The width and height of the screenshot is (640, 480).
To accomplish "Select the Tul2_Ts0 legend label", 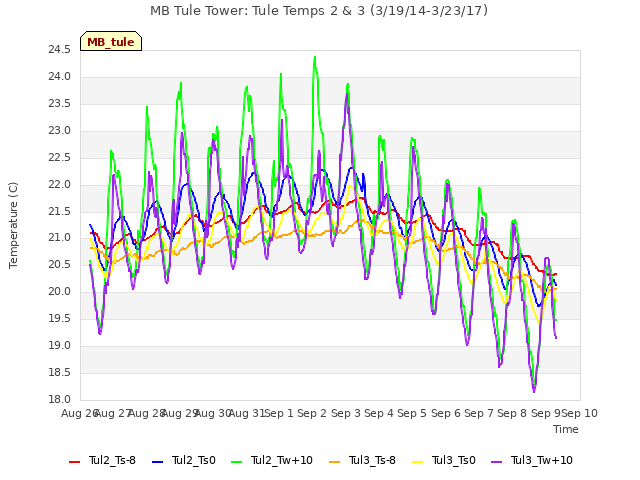I will coord(193,460).
